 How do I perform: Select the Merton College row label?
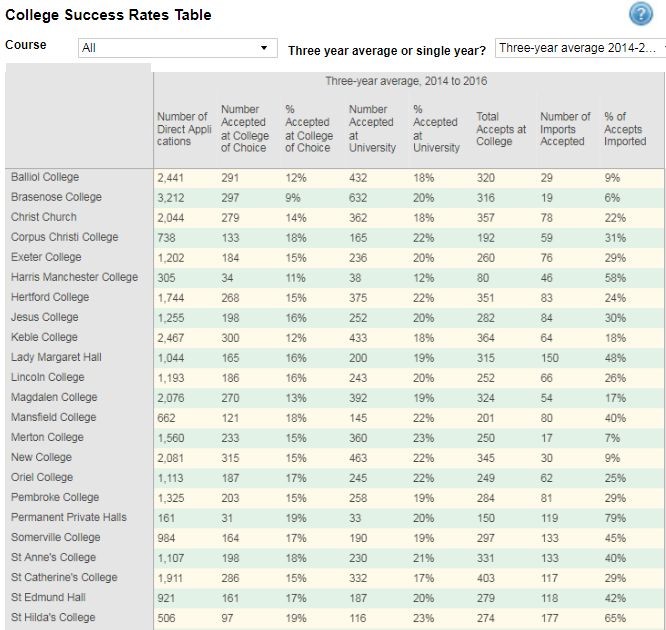tap(47, 437)
